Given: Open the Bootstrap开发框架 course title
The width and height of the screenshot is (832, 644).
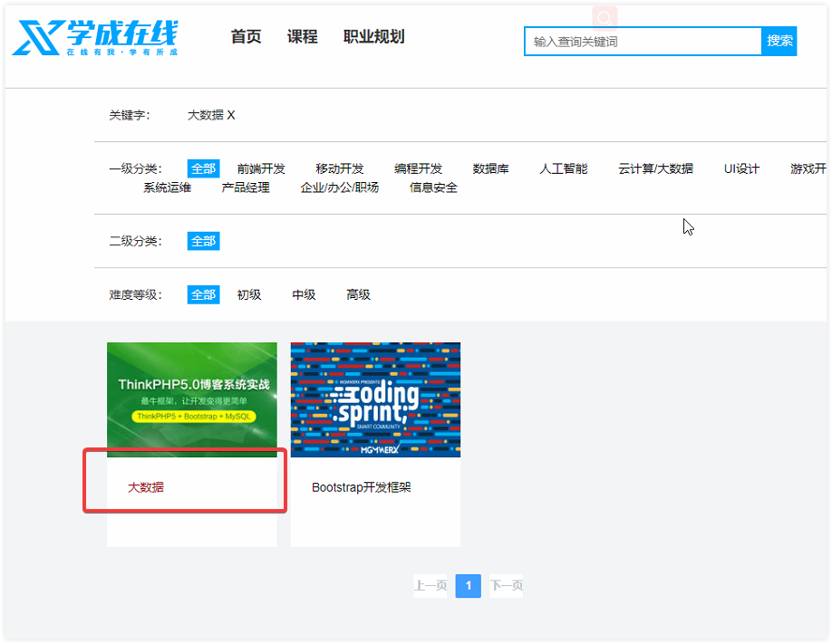Looking at the screenshot, I should tap(362, 487).
